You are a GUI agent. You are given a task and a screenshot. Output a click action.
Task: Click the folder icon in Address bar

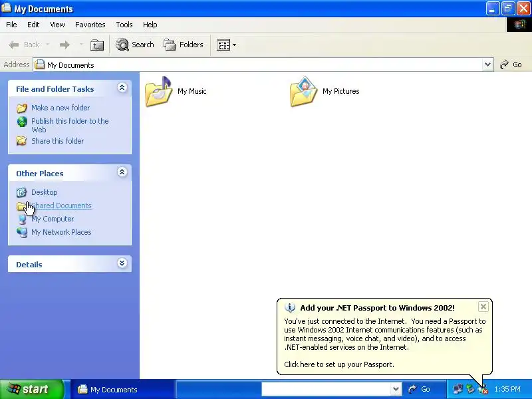point(40,65)
